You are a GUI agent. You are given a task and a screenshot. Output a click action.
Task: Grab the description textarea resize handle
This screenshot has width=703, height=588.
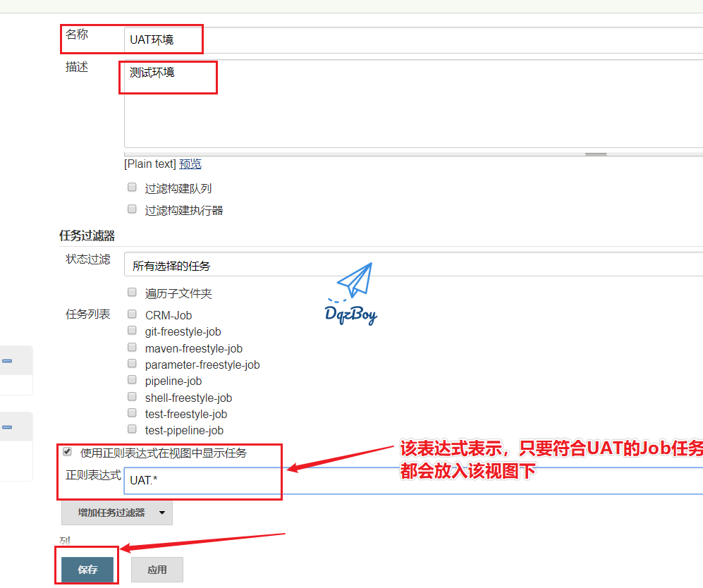(596, 154)
